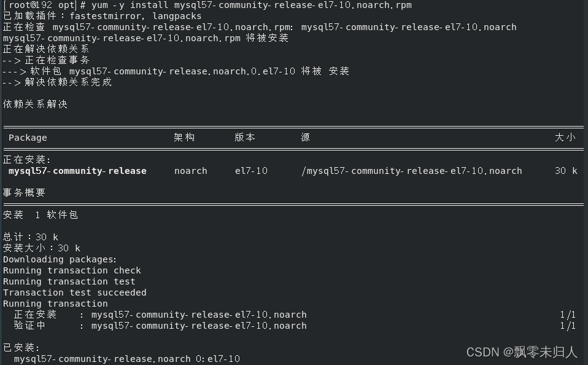Screen dimensions: 588x365
Task: Click the el7-10 version text
Action: (x=251, y=171)
